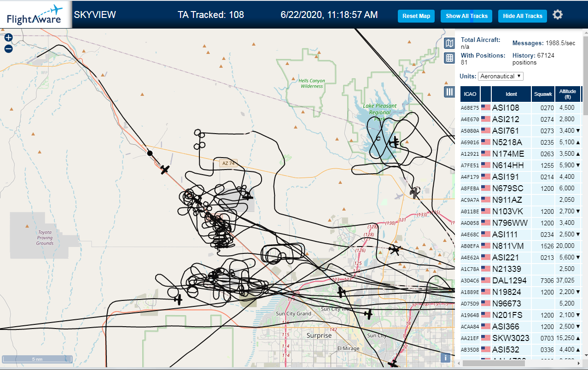Select the SKW3023 aircraft row
Screen dimensions: 588x370
(x=521, y=338)
